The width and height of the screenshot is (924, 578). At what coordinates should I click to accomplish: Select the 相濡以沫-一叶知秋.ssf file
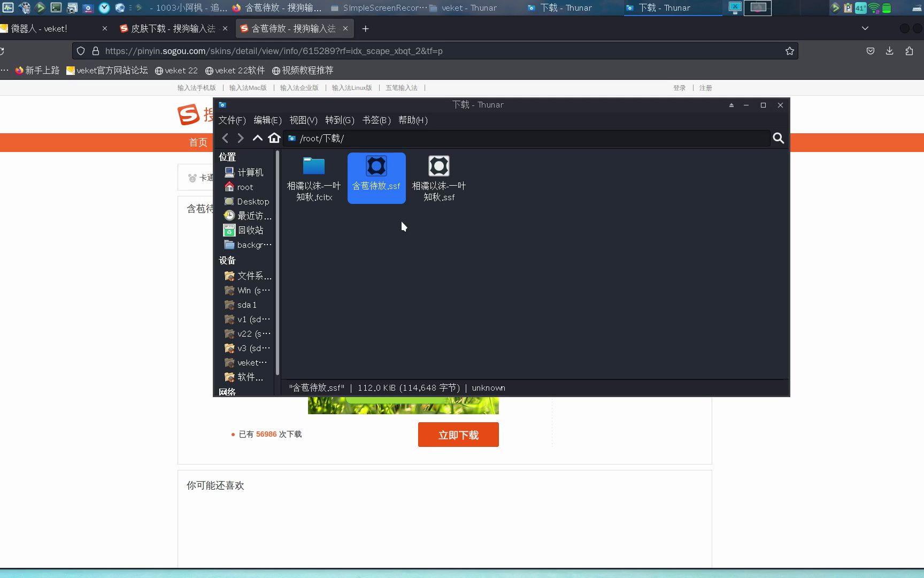[x=439, y=179]
